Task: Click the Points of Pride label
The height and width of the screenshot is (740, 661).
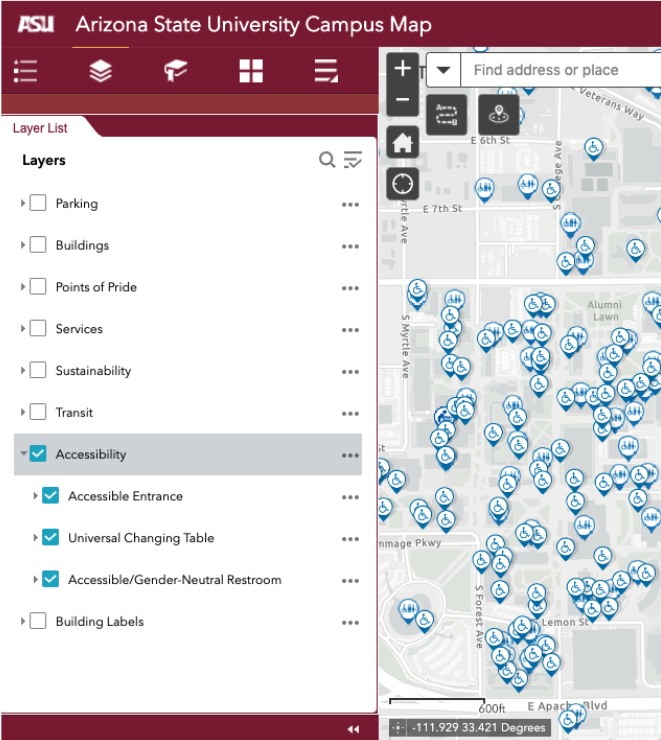Action: 96,287
